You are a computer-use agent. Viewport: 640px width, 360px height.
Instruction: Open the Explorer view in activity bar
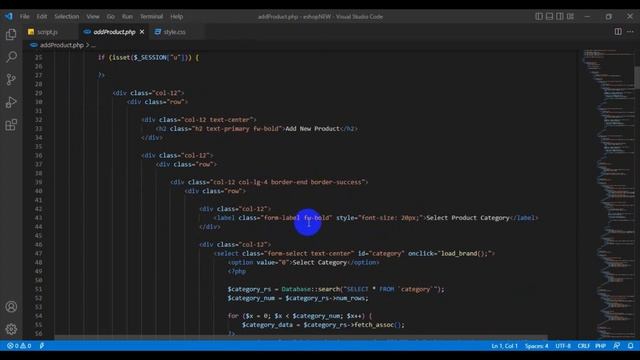[11, 34]
